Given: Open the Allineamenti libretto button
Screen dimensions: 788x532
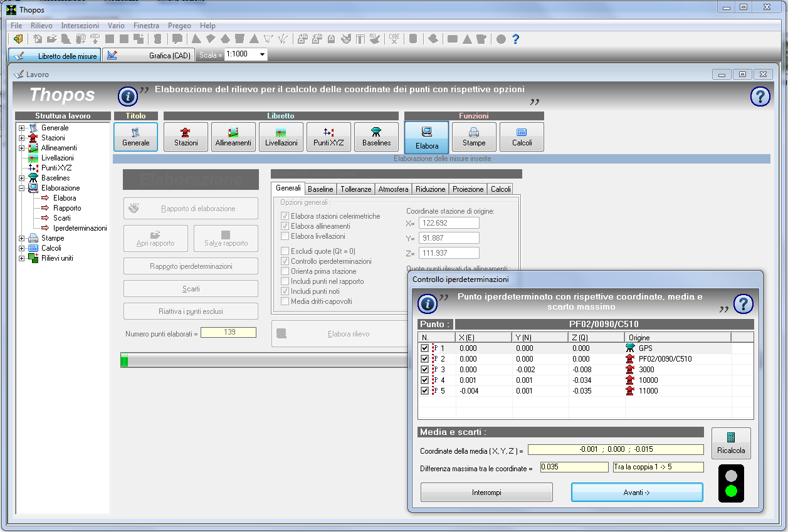Looking at the screenshot, I should tap(233, 137).
